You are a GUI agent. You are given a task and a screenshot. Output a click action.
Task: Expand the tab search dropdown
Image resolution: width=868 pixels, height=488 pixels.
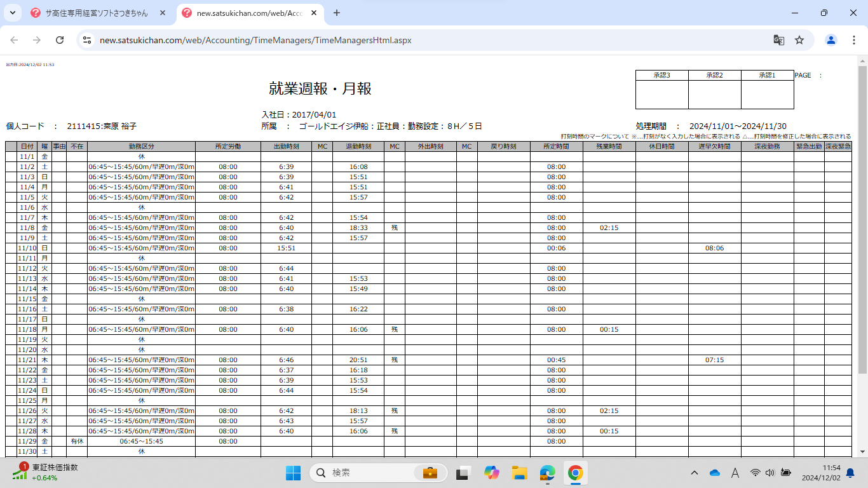pos(12,13)
